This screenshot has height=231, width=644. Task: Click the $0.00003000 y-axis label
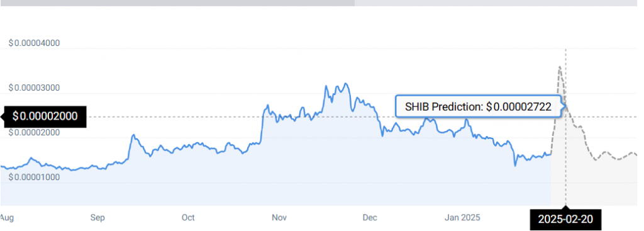(x=34, y=87)
